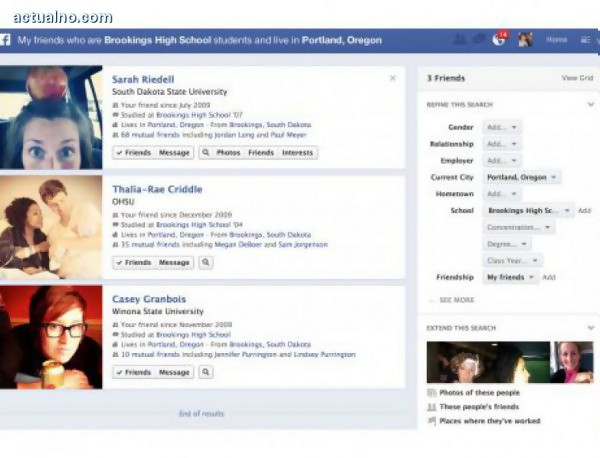Collapse the Extend This Search section
600x458 pixels.
coord(591,328)
